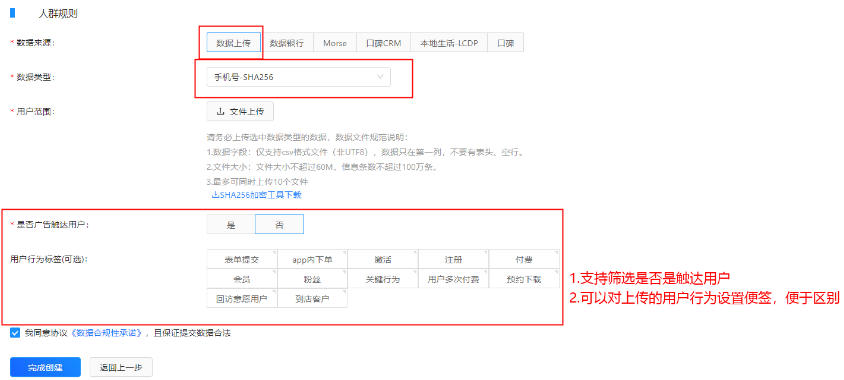
Task: Open the 手机号-SHA256 data type dropdown
Action: [x=299, y=77]
